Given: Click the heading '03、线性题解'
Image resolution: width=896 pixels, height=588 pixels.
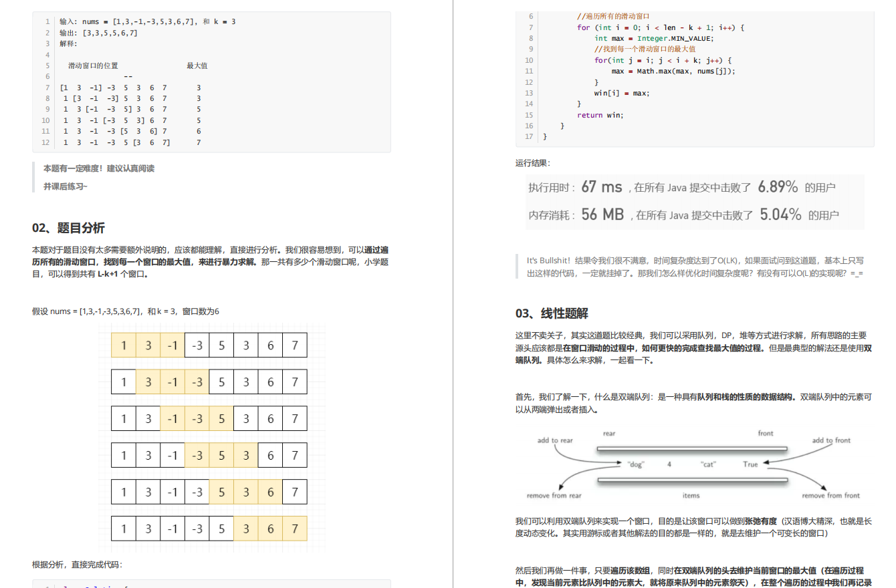Looking at the screenshot, I should click(x=552, y=313).
